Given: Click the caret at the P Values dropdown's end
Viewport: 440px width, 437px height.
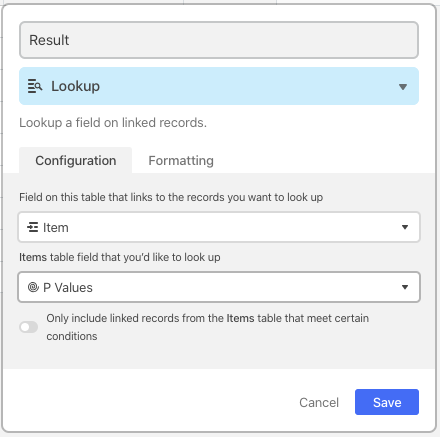Looking at the screenshot, I should (x=405, y=287).
